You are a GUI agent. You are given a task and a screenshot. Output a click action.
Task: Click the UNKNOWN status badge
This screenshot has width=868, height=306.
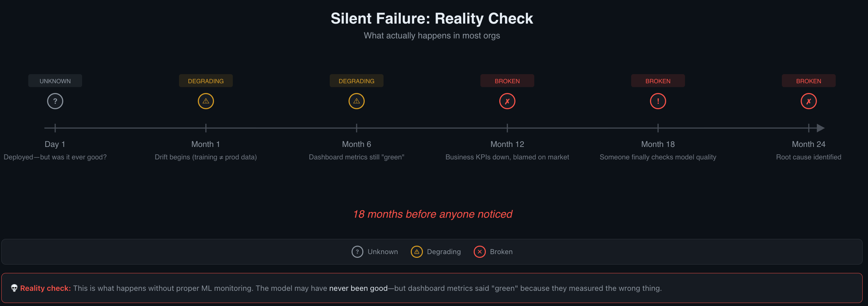(x=55, y=81)
